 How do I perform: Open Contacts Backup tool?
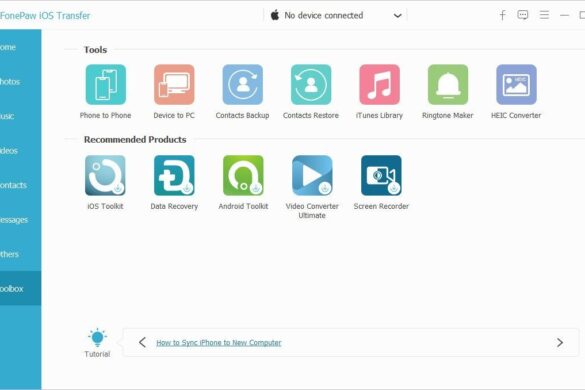(x=243, y=85)
